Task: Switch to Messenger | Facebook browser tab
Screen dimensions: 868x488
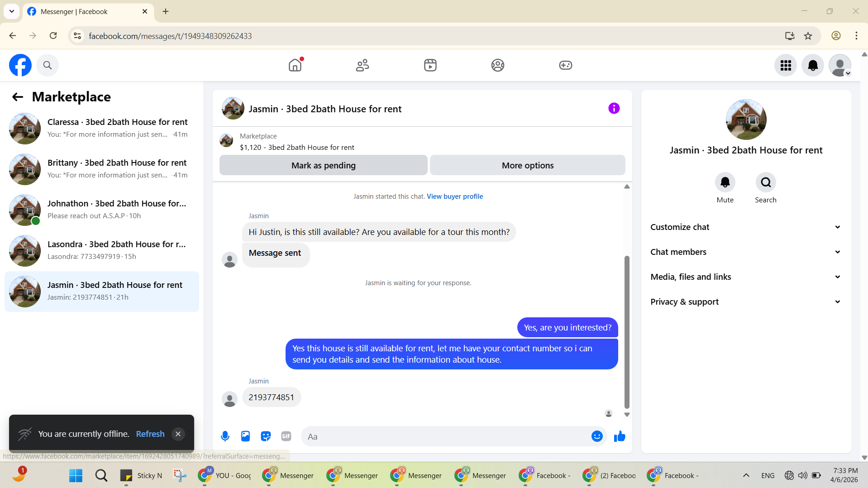Action: (x=88, y=12)
